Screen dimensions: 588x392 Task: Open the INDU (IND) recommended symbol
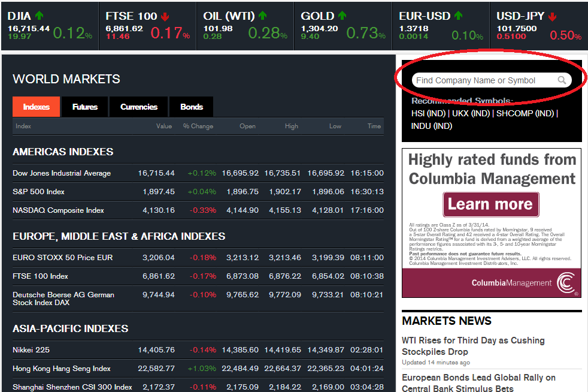coord(432,126)
